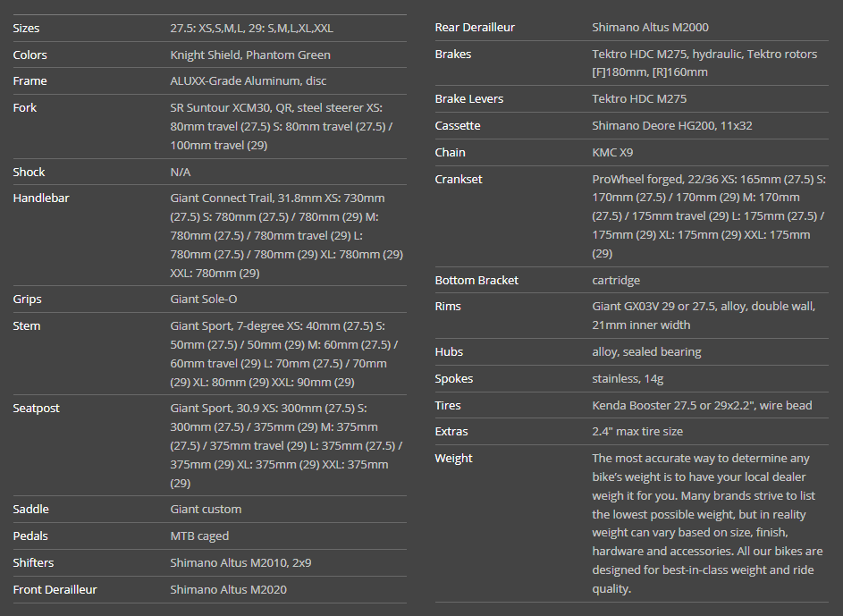The width and height of the screenshot is (843, 616).
Task: Select the Shimano Altus M2010 shifters text
Action: tap(240, 563)
